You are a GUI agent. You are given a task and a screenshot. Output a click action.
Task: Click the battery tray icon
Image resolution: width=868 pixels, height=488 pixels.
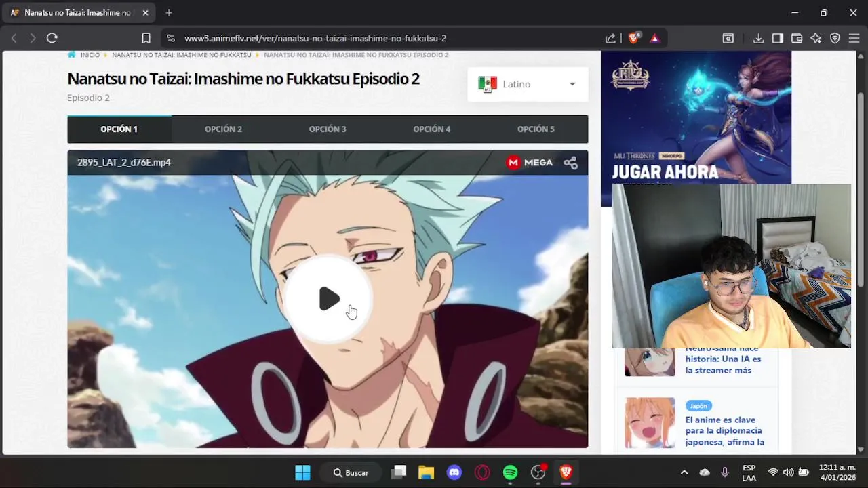804,472
